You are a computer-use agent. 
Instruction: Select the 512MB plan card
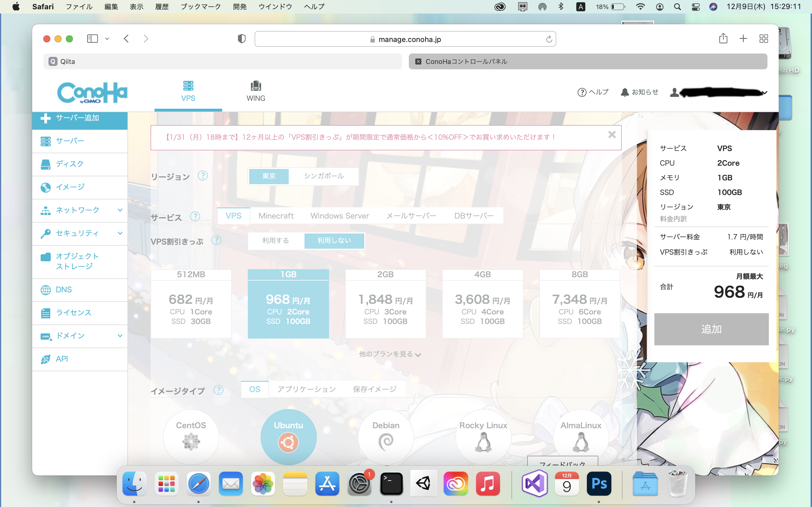(191, 303)
